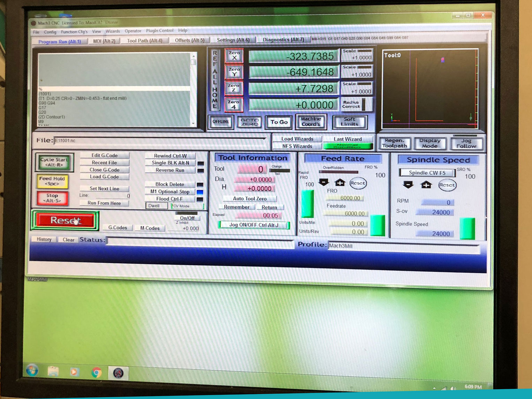This screenshot has width=532, height=399.
Task: Select the Mach3 taskbar icon
Action: [x=118, y=373]
